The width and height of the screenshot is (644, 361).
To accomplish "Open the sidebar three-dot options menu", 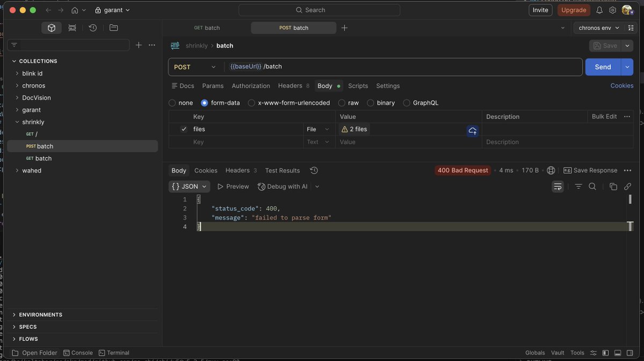I will (x=152, y=45).
